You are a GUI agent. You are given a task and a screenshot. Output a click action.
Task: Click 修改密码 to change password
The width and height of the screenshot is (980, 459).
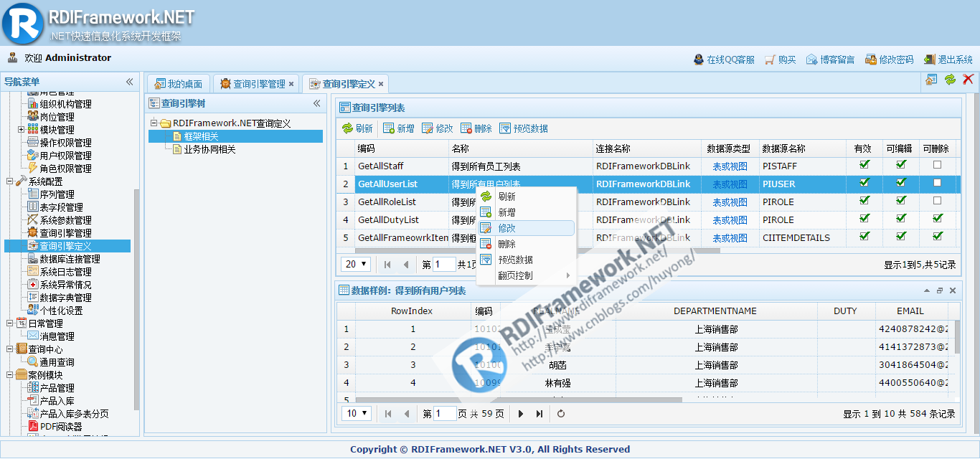coord(889,60)
